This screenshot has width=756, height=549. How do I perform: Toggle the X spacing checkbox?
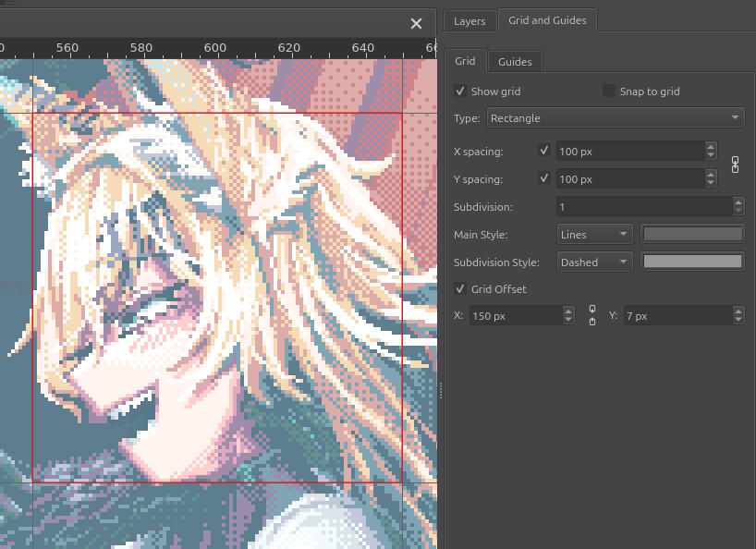pyautogui.click(x=544, y=151)
